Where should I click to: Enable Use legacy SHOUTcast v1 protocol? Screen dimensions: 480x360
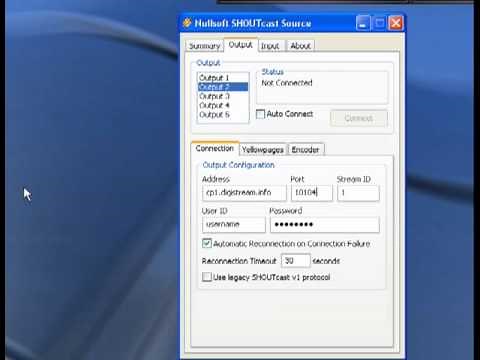207,277
